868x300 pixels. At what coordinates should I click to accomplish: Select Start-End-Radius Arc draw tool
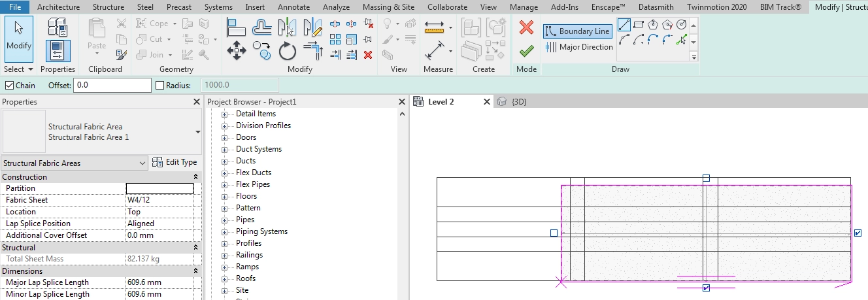click(624, 40)
